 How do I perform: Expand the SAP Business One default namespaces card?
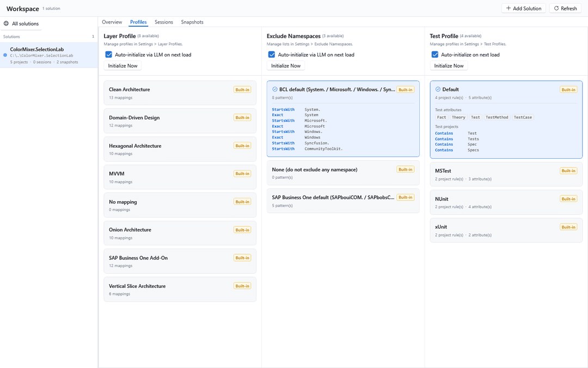point(343,201)
